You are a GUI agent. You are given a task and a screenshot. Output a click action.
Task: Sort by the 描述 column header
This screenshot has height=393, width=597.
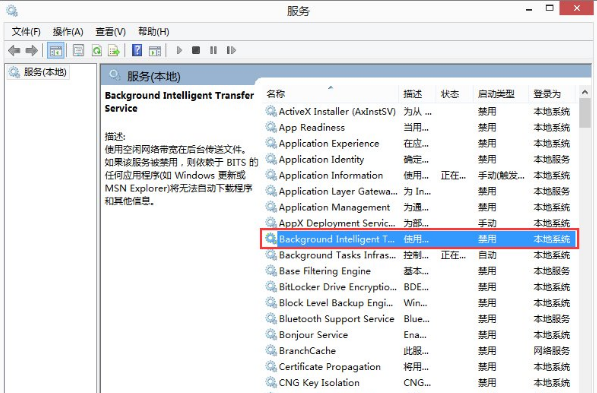(x=417, y=94)
